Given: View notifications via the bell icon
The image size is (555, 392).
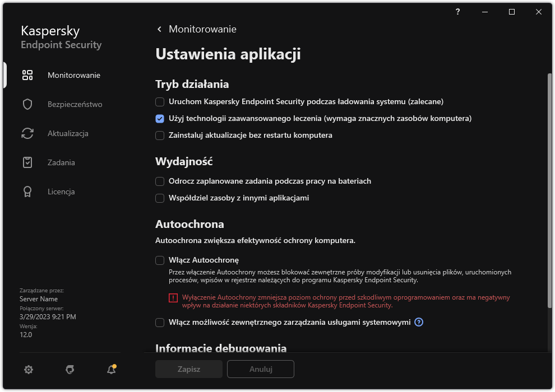Looking at the screenshot, I should tap(110, 370).
